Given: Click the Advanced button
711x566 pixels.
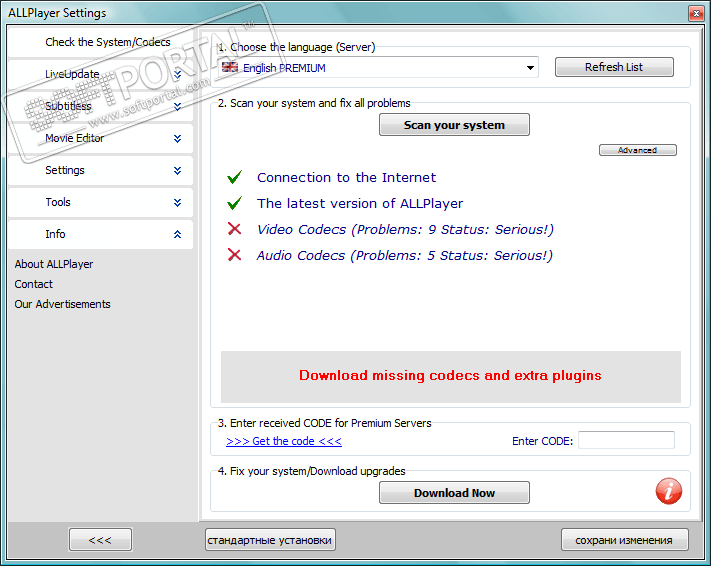Looking at the screenshot, I should click(638, 150).
